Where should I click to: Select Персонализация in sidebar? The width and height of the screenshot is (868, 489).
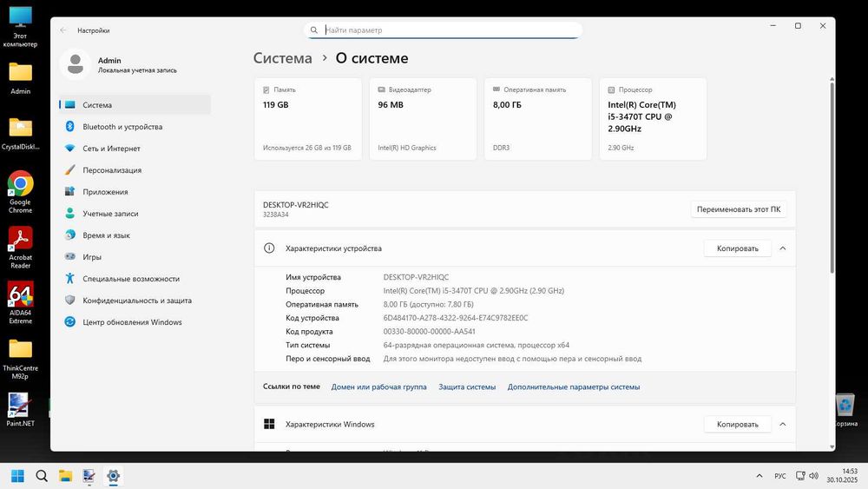(x=112, y=170)
